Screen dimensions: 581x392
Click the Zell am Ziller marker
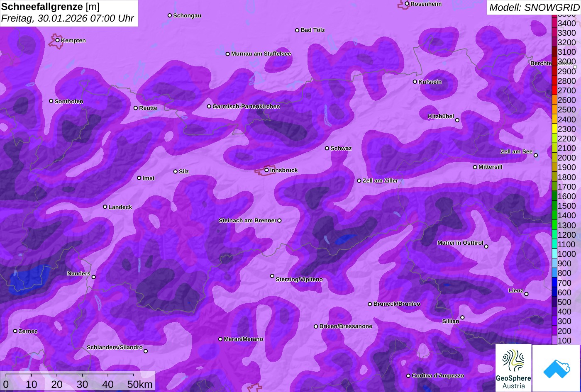[359, 181]
